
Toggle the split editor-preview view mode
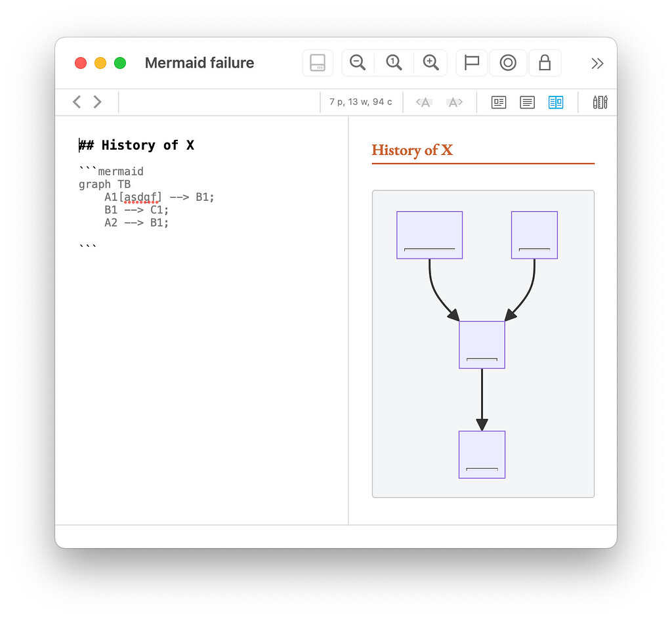[x=556, y=102]
